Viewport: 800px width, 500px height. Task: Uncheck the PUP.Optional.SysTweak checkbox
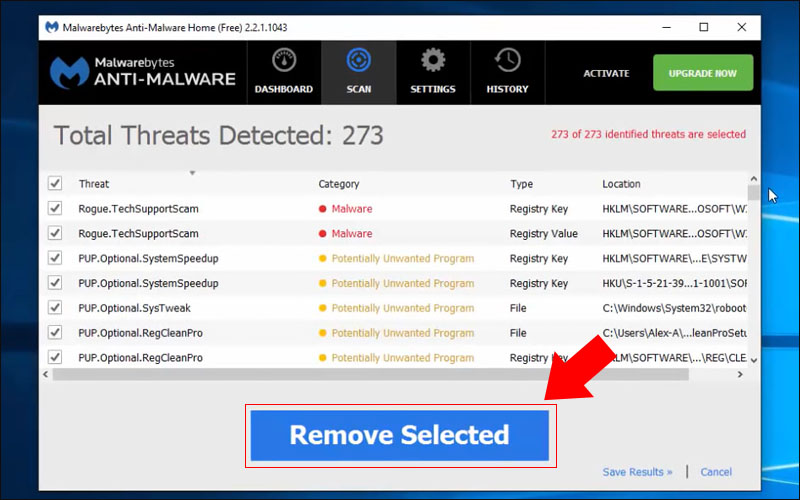coord(55,308)
